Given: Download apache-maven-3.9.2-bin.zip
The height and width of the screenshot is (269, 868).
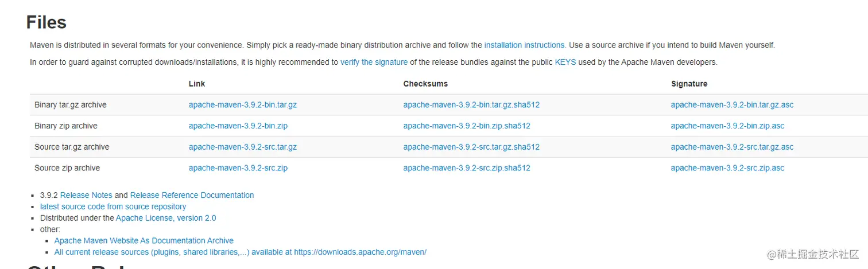Looking at the screenshot, I should 238,126.
